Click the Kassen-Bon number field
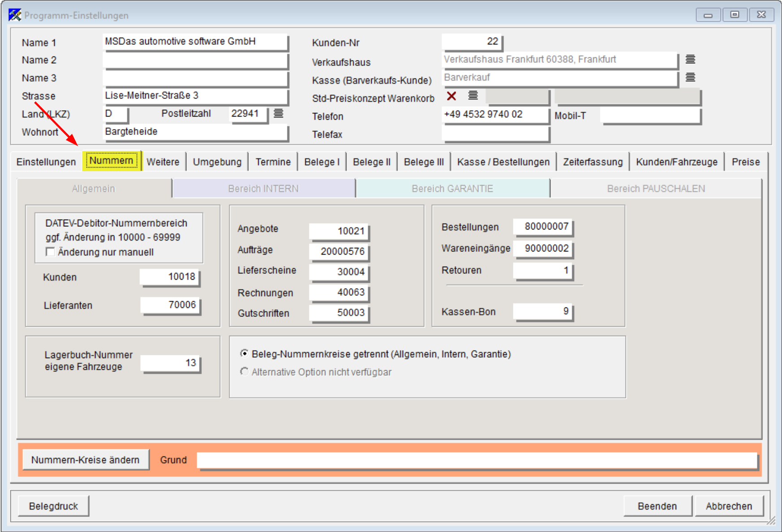 [x=543, y=311]
